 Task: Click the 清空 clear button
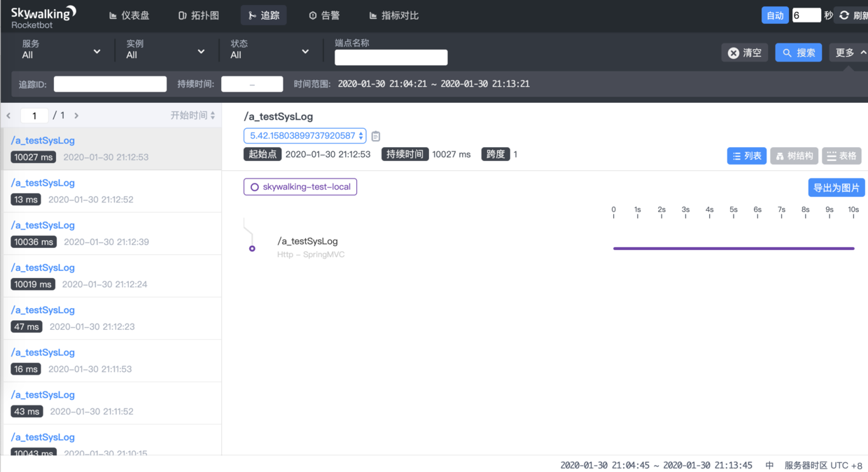[x=745, y=53]
